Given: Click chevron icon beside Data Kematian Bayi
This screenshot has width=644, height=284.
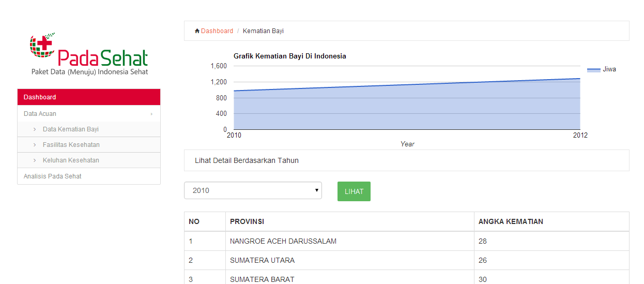Looking at the screenshot, I should (x=35, y=129).
